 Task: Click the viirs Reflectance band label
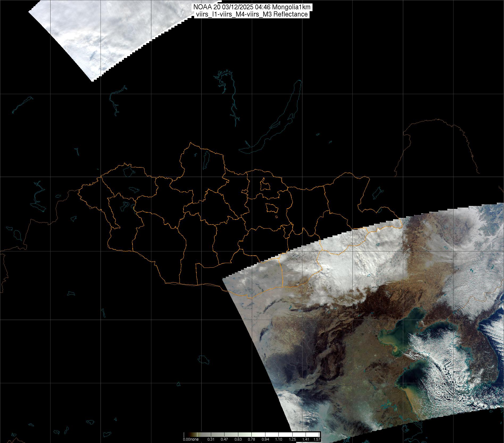click(x=252, y=15)
